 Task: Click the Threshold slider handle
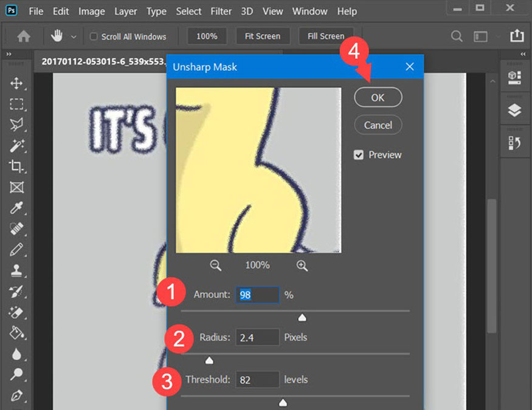point(283,403)
